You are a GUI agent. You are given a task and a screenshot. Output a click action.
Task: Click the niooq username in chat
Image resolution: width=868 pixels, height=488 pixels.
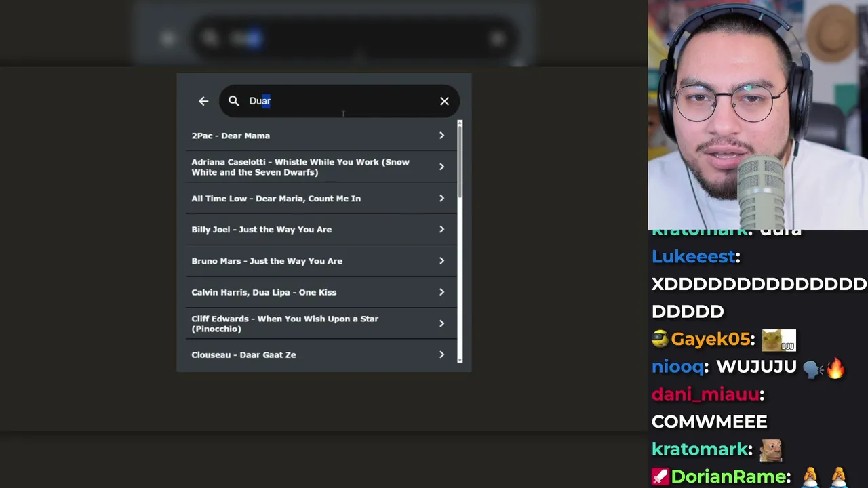coord(677,367)
